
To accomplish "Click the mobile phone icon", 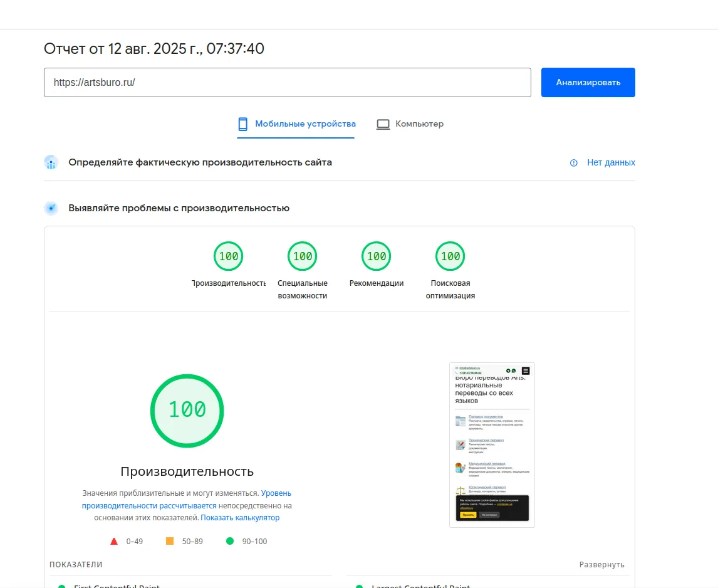I will point(242,124).
